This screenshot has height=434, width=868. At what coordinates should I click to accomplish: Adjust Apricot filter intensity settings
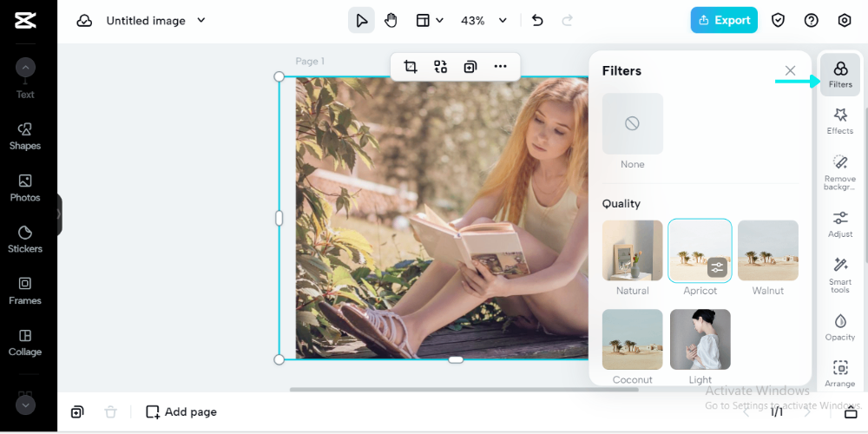pos(716,267)
